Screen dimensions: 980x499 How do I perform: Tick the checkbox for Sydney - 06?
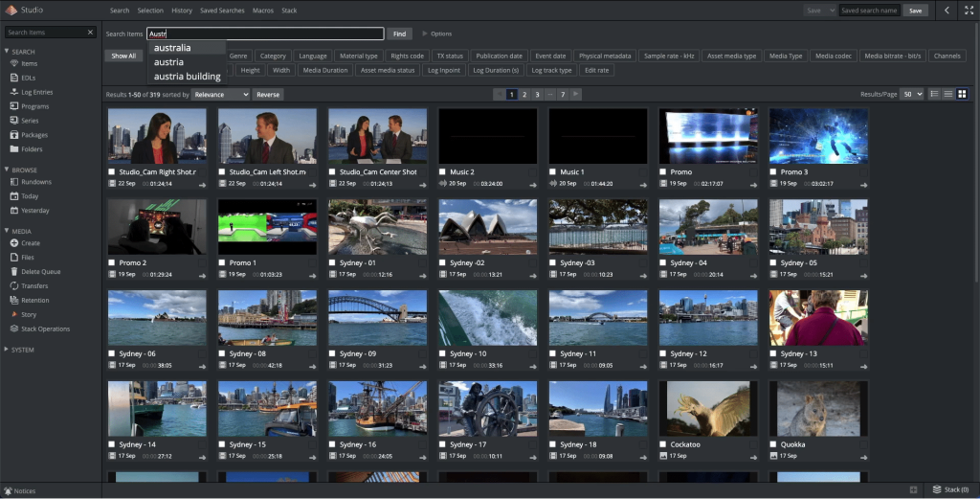pos(112,353)
